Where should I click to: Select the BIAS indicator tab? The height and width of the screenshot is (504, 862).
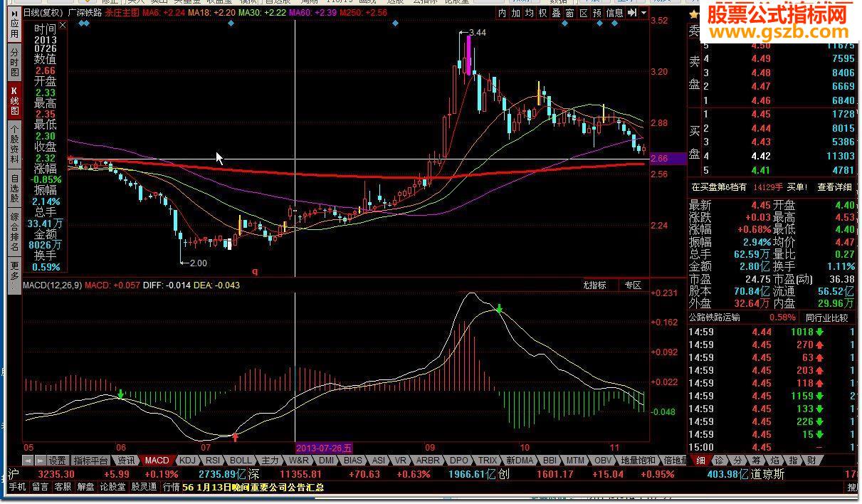tap(352, 460)
